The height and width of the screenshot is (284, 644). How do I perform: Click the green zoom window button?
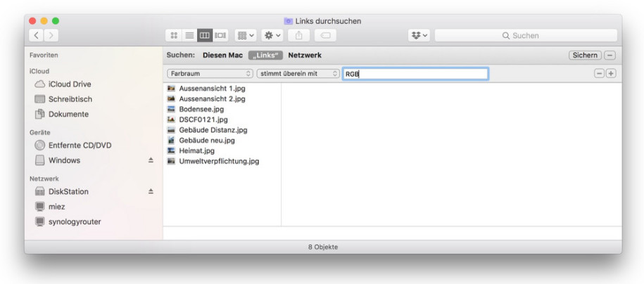tap(56, 21)
